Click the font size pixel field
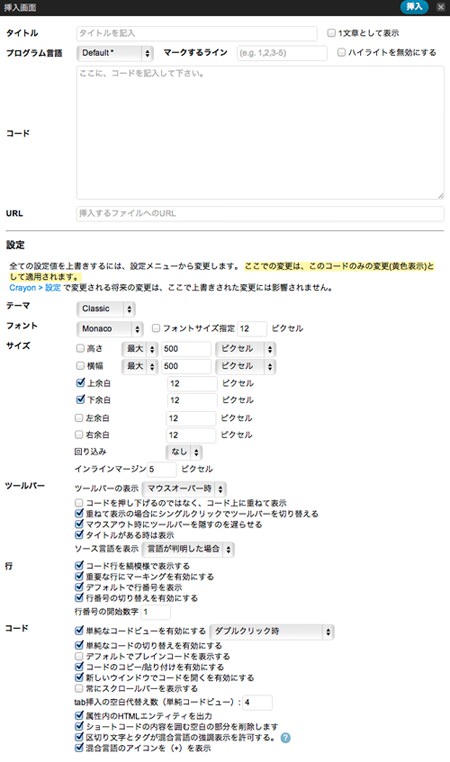Screen dimensions: 450x762 pos(252,329)
